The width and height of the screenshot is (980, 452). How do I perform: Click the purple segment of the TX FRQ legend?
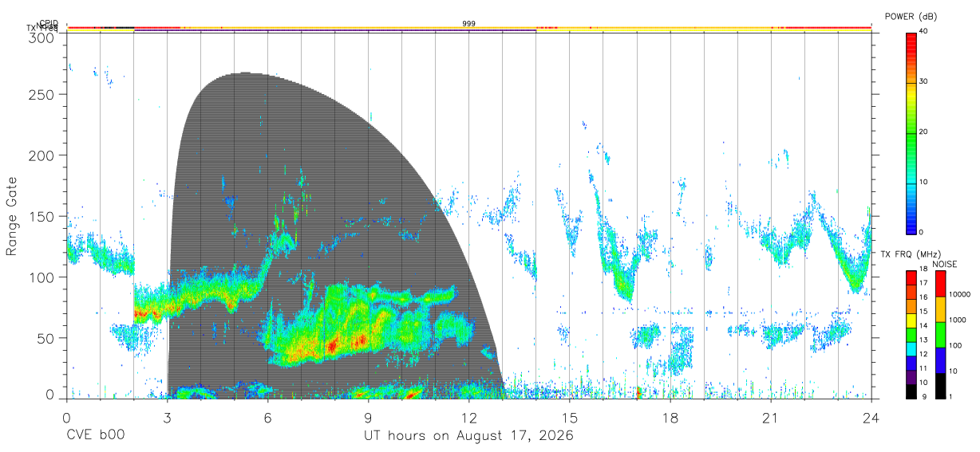911,376
